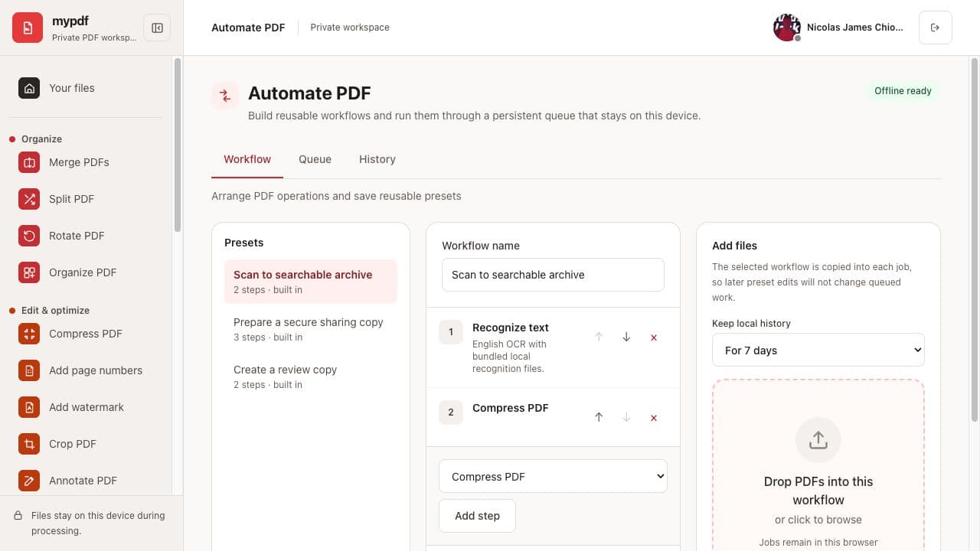Click the main page vertical scrollbar
Viewport: 980px width, 551px height.
tap(975, 239)
